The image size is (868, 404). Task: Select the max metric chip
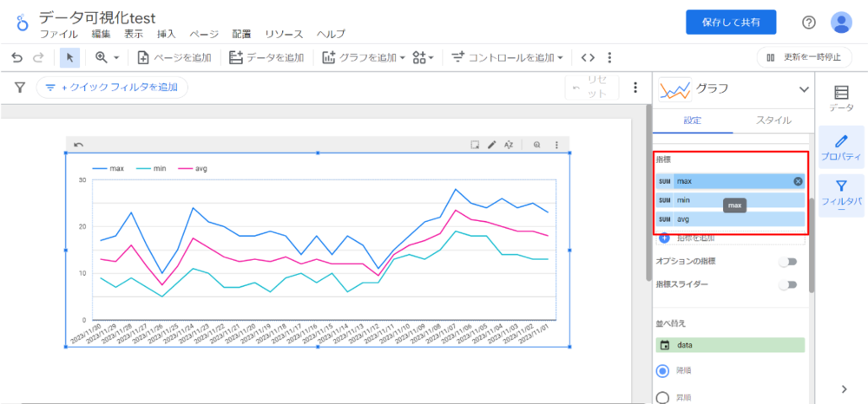731,181
